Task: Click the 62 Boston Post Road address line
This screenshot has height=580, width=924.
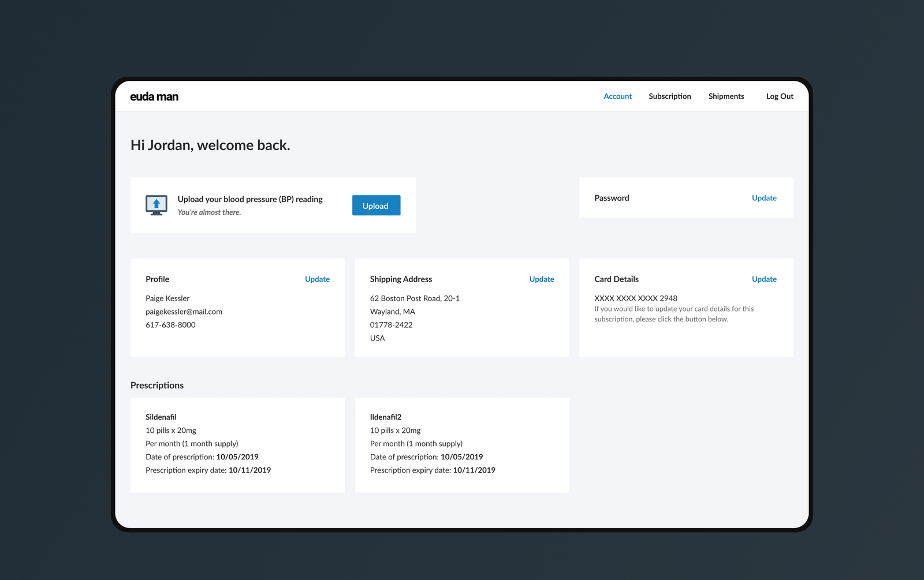Action: click(x=415, y=298)
